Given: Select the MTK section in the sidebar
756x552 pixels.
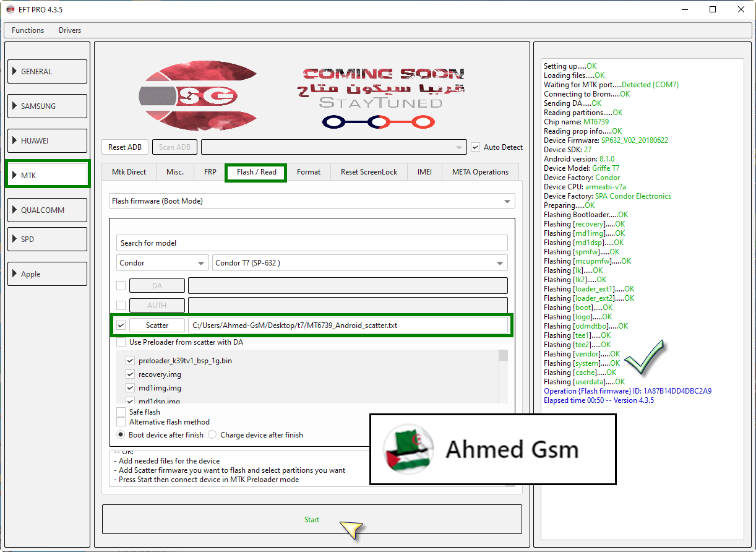Looking at the screenshot, I should point(47,175).
